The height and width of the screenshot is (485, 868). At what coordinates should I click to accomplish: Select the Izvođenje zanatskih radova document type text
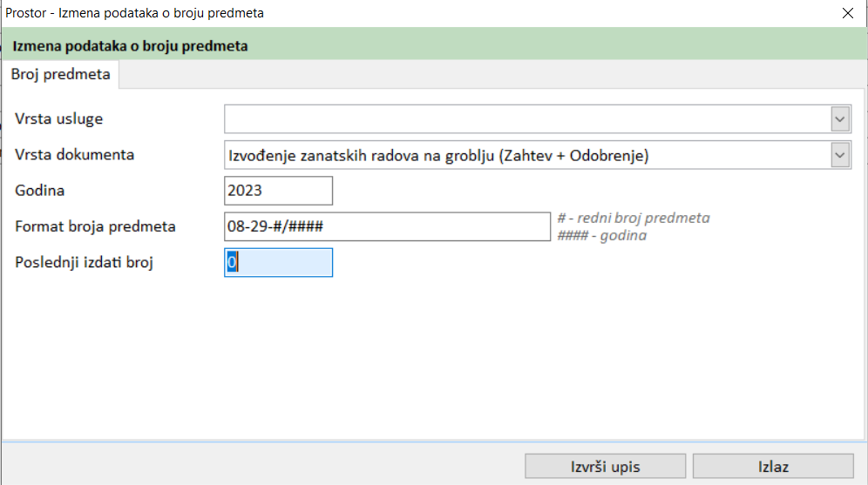coord(437,156)
